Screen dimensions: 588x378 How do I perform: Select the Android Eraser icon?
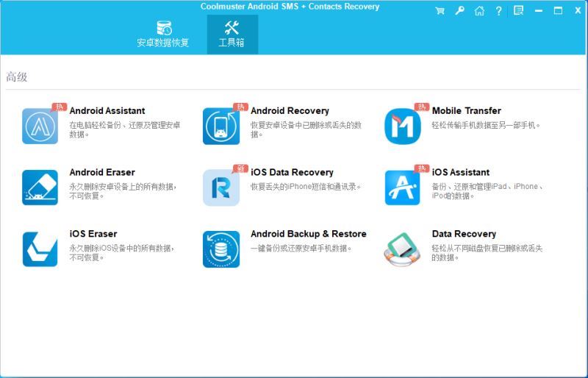tap(40, 188)
